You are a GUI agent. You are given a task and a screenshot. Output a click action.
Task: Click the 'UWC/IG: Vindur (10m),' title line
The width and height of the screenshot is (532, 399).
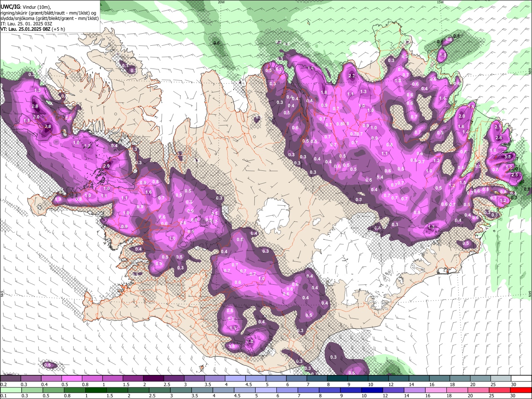[26, 7]
